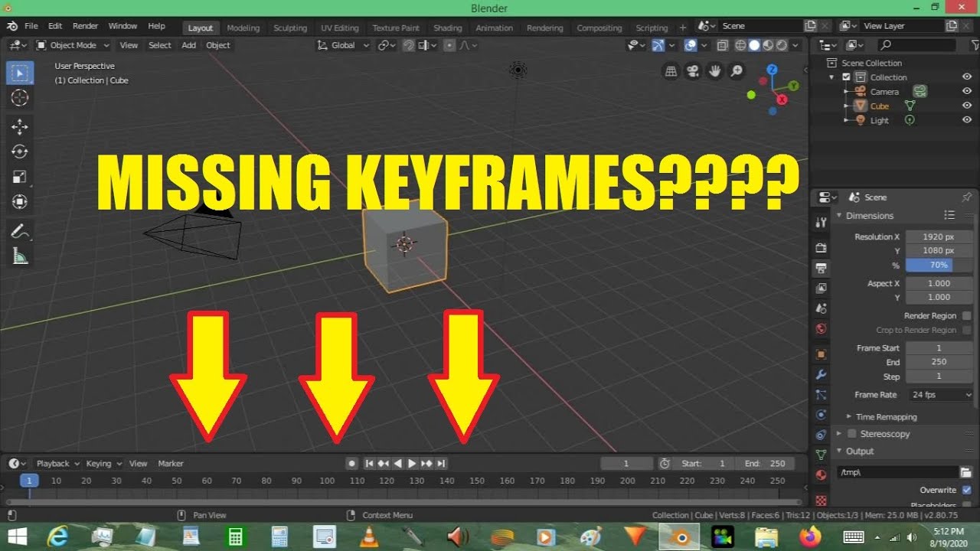Screen dimensions: 980x551
Task: Select the Measure tool
Action: [20, 255]
